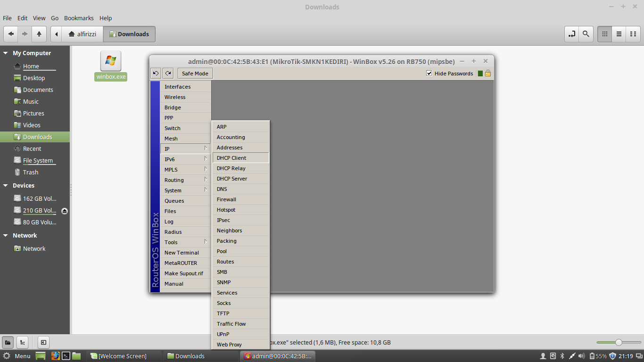Expand the Routing submenu
The width and height of the screenshot is (644, 362).
pos(185,180)
